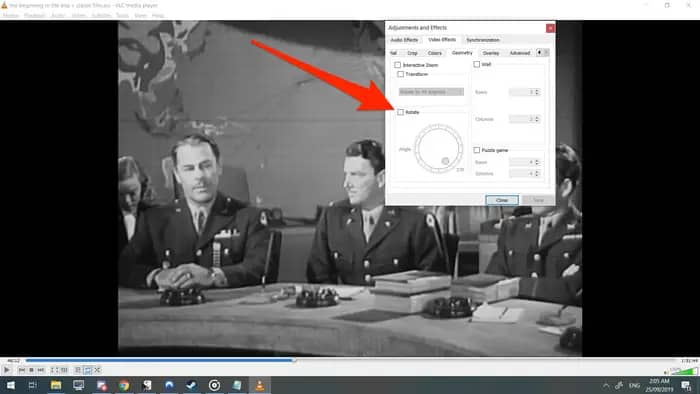
Task: Tick the Transform checkbox
Action: [x=400, y=74]
